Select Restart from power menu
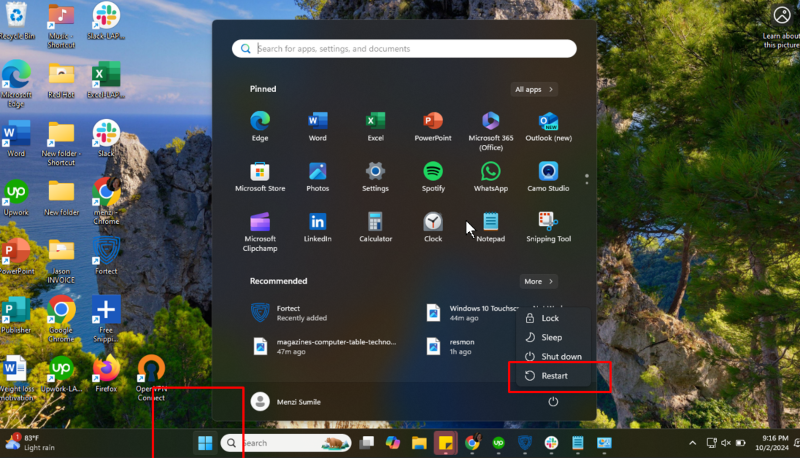 pos(553,376)
